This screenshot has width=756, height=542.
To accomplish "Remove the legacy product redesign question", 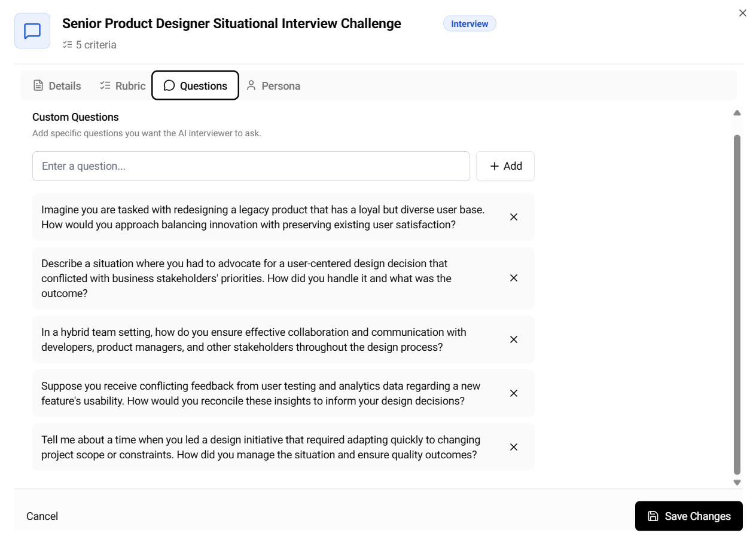I will pos(513,217).
